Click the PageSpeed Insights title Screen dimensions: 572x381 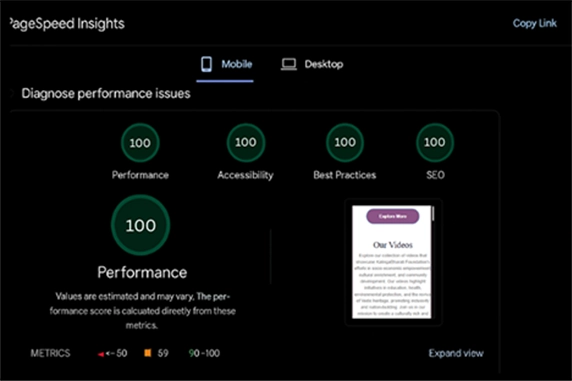click(x=66, y=24)
